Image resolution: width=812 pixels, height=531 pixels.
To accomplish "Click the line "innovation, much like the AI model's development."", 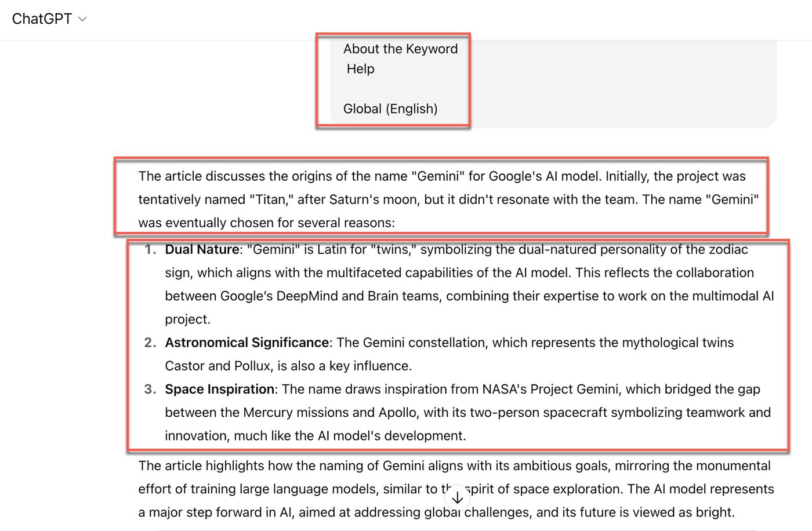I will (x=316, y=435).
